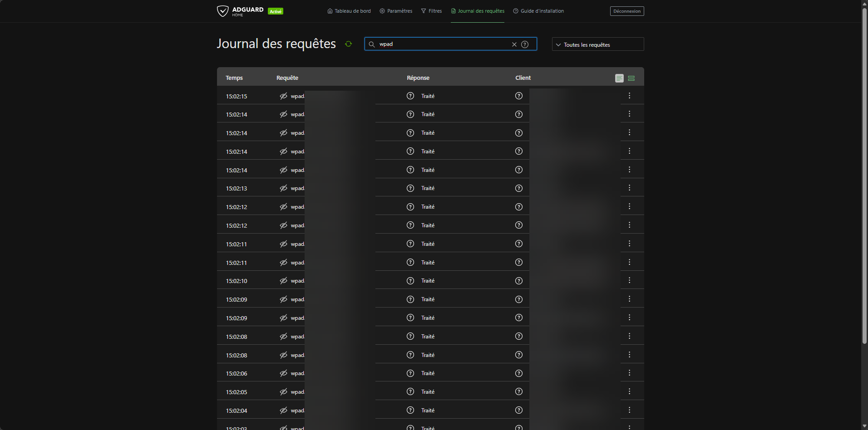Viewport: 868px width, 430px height.
Task: Click the Traité status in the 15:02:10 row
Action: point(428,280)
